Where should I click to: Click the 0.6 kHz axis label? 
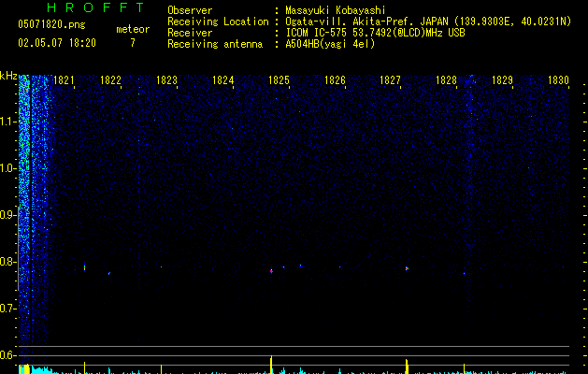[x=7, y=355]
